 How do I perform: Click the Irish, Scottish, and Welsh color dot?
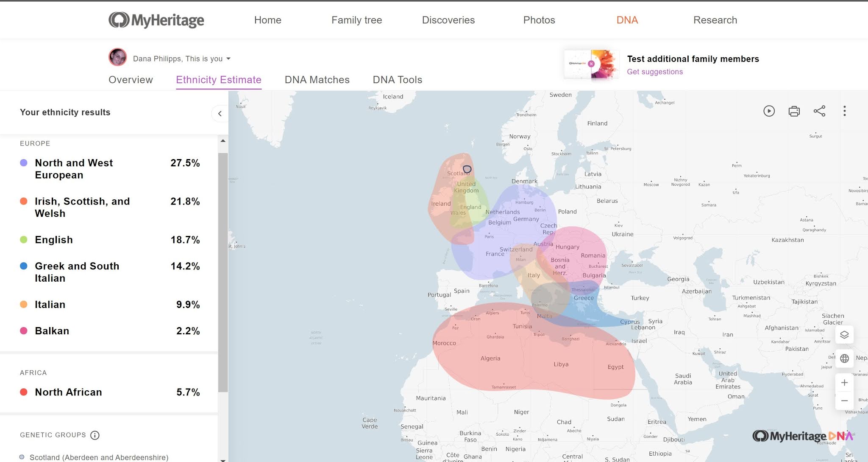coord(24,201)
